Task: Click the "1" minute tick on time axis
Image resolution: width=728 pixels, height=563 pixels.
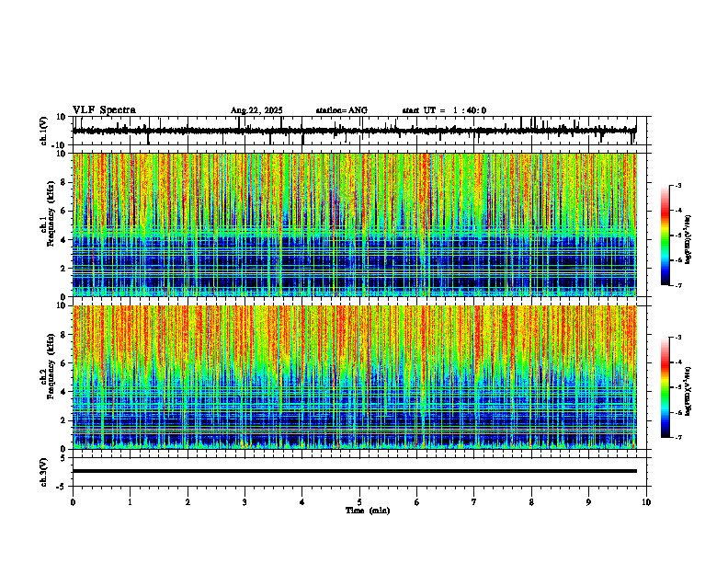Action: tap(130, 502)
